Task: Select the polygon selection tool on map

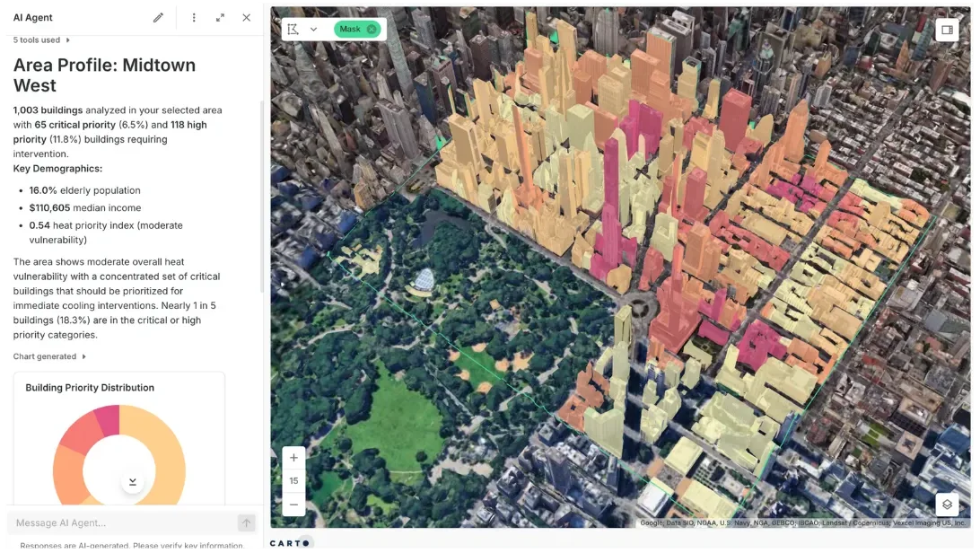Action: [293, 29]
